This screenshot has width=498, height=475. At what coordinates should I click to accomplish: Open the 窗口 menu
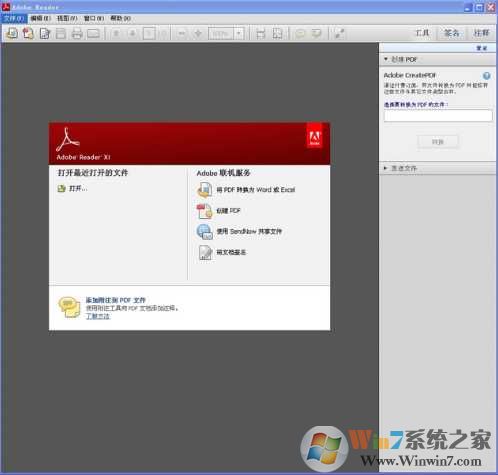point(94,18)
